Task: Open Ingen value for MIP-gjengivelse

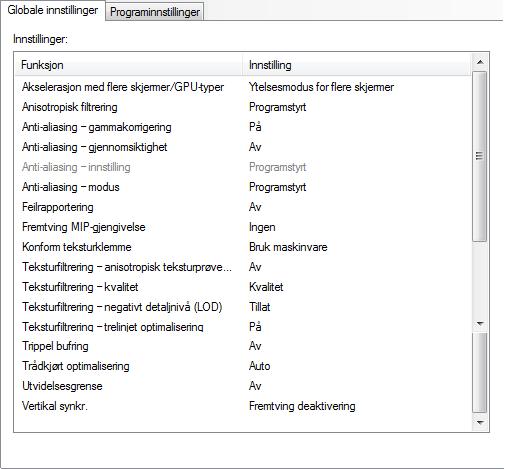Action: 262,227
